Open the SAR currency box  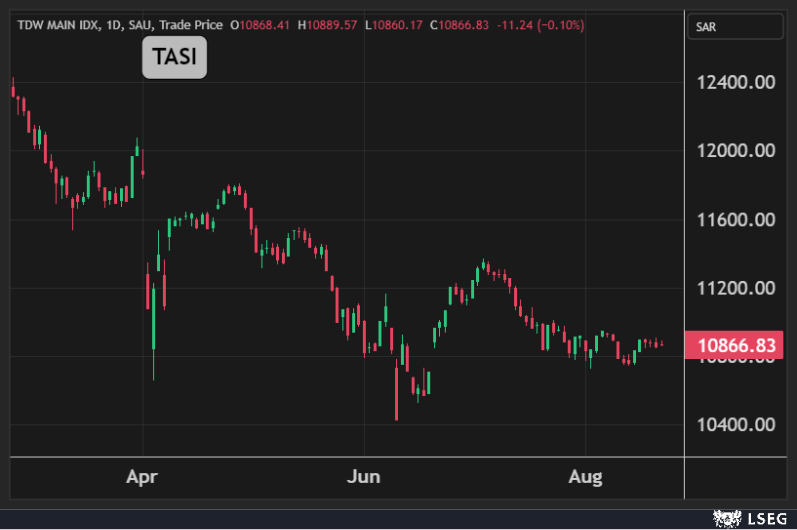pos(738,27)
